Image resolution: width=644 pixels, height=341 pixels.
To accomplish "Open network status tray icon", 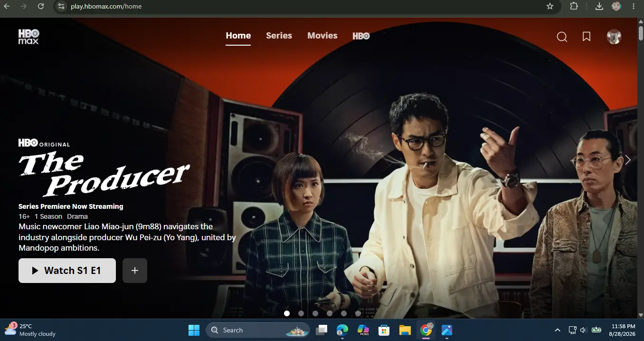I will coord(573,330).
